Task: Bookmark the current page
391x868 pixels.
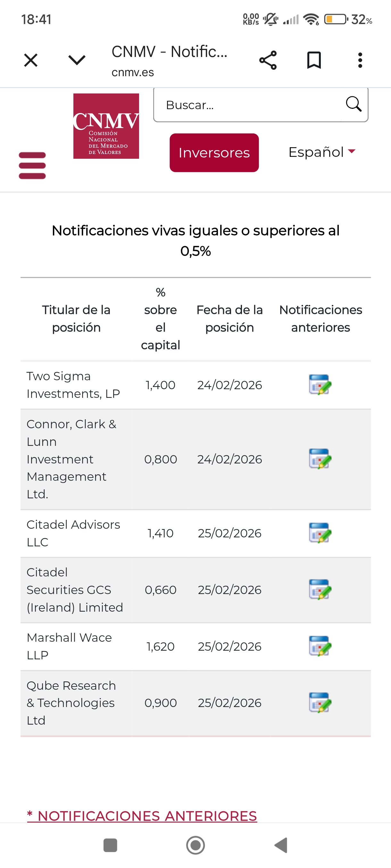Action: click(x=314, y=60)
